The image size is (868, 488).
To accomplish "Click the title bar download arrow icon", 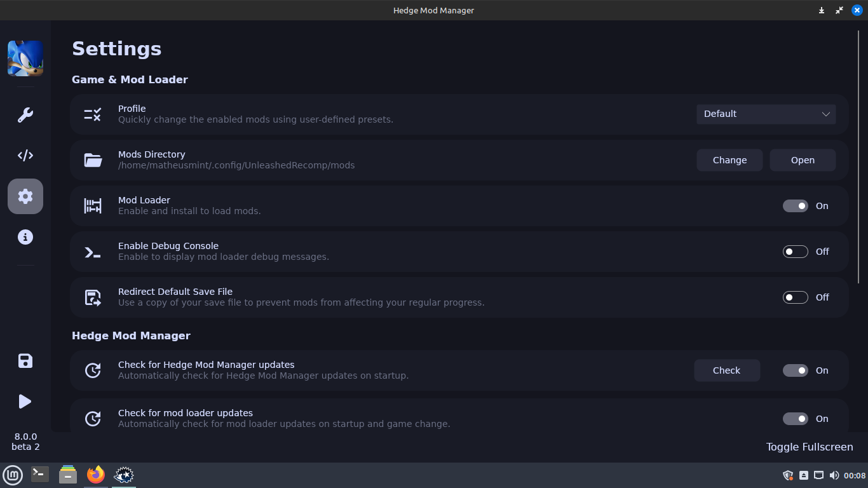I will coord(822,10).
